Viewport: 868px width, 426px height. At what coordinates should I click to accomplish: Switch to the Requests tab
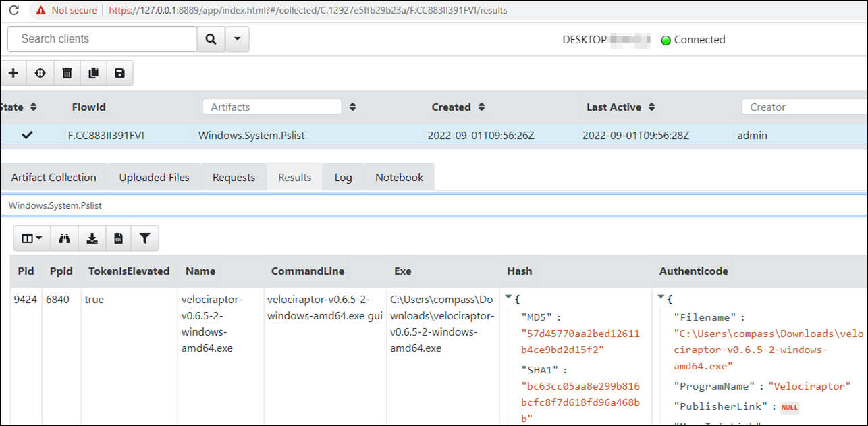[x=234, y=178]
